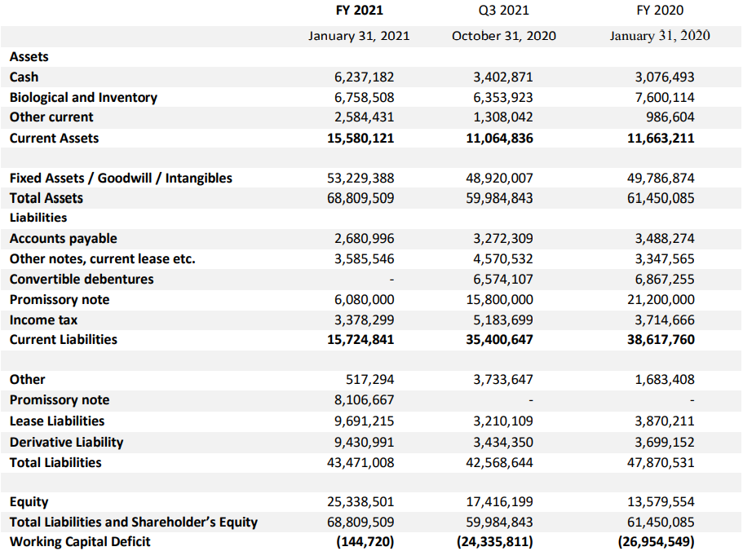The width and height of the screenshot is (743, 560).
Task: Select Biological and Inventory row label
Action: [x=83, y=97]
